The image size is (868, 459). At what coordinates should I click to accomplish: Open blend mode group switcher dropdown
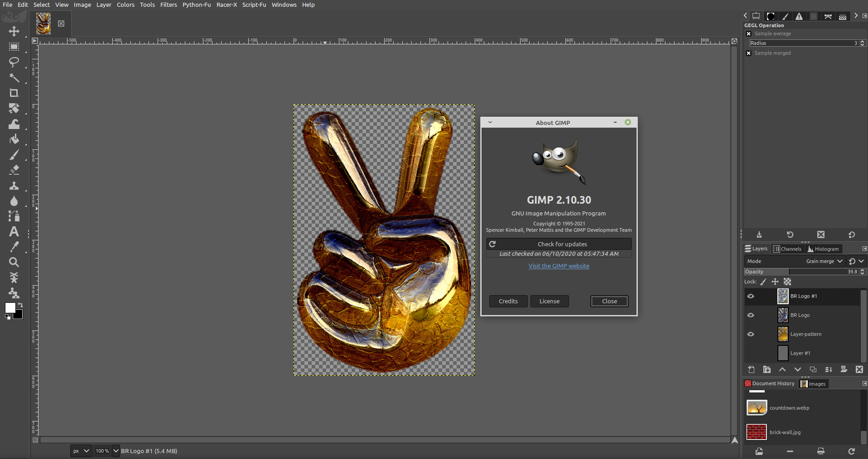[x=856, y=261]
